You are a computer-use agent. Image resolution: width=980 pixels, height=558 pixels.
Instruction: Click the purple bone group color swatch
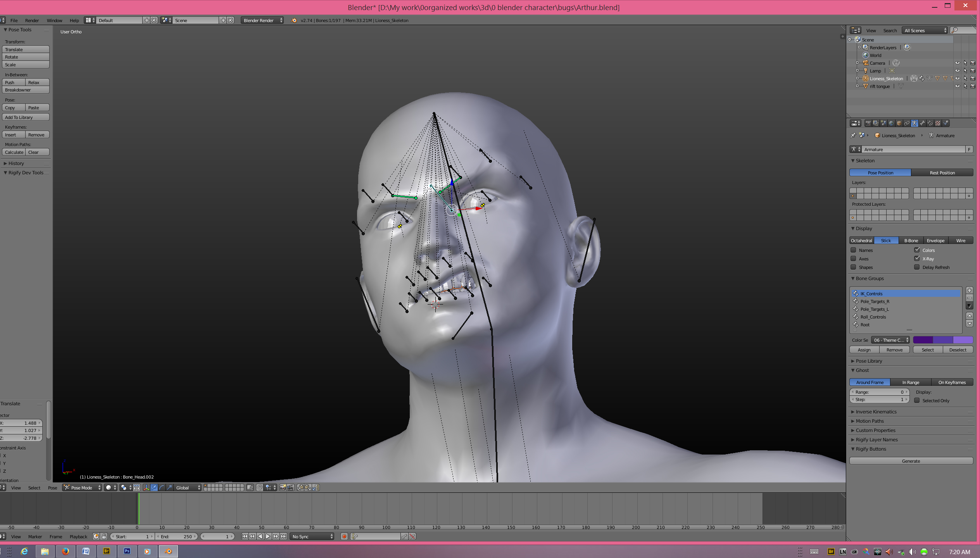[x=923, y=340]
